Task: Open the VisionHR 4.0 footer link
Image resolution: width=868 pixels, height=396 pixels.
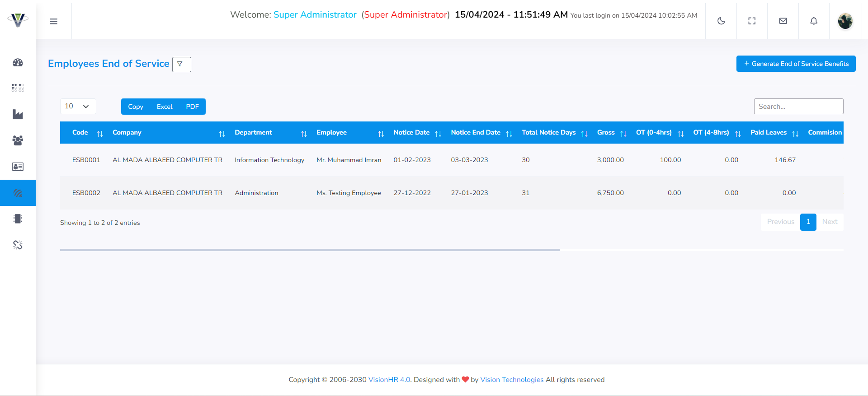Action: (x=389, y=380)
